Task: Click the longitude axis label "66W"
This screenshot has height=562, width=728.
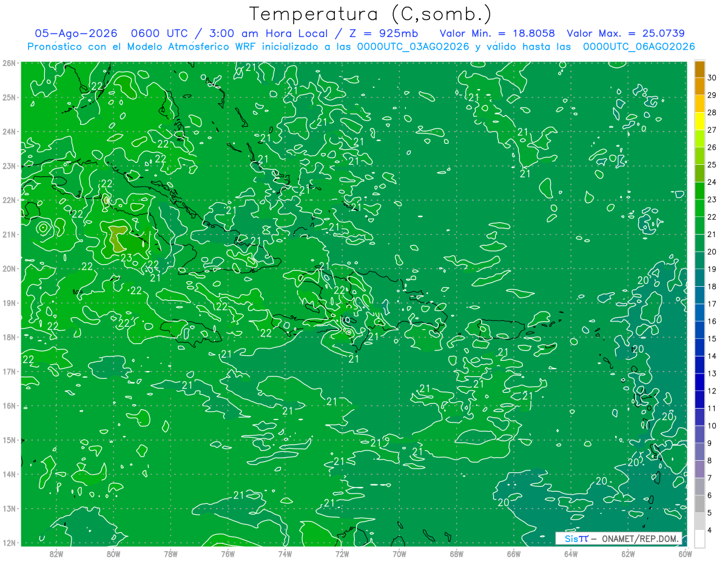Action: (x=514, y=554)
